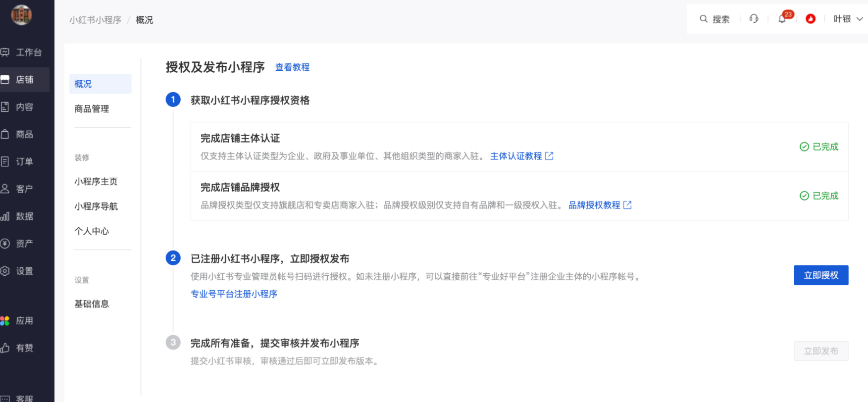The image size is (868, 402).
Task: Open the 客服 customer service icon
Action: tap(5, 399)
